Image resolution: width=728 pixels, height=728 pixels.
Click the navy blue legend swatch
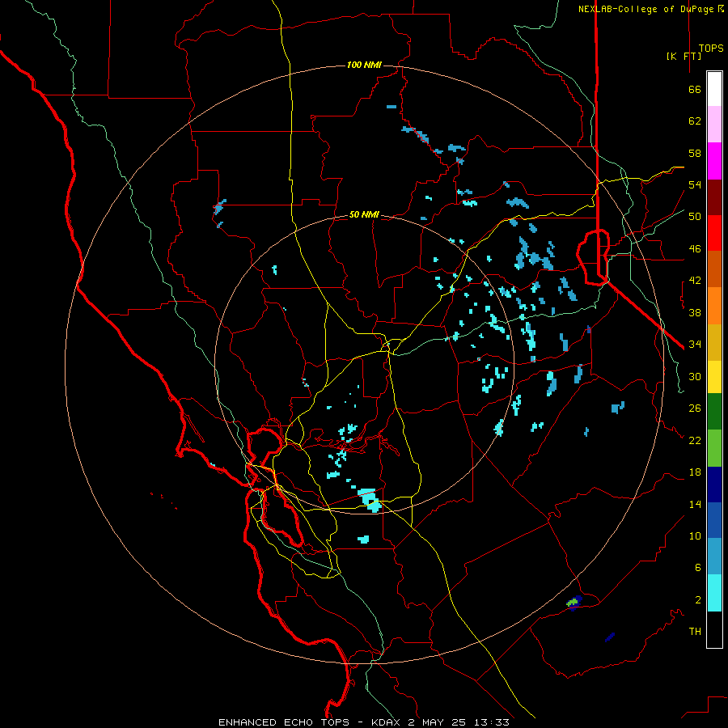(x=714, y=485)
